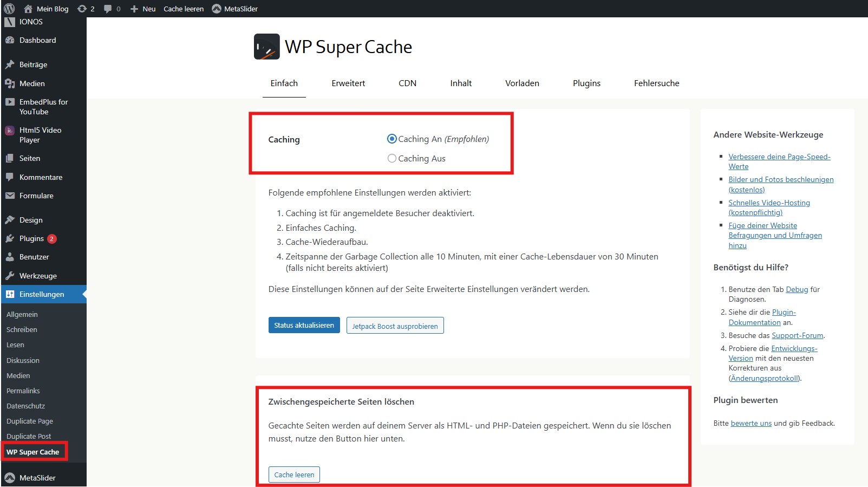Select Caching An (Empfohlen) radio button
This screenshot has width=868, height=487.
392,139
